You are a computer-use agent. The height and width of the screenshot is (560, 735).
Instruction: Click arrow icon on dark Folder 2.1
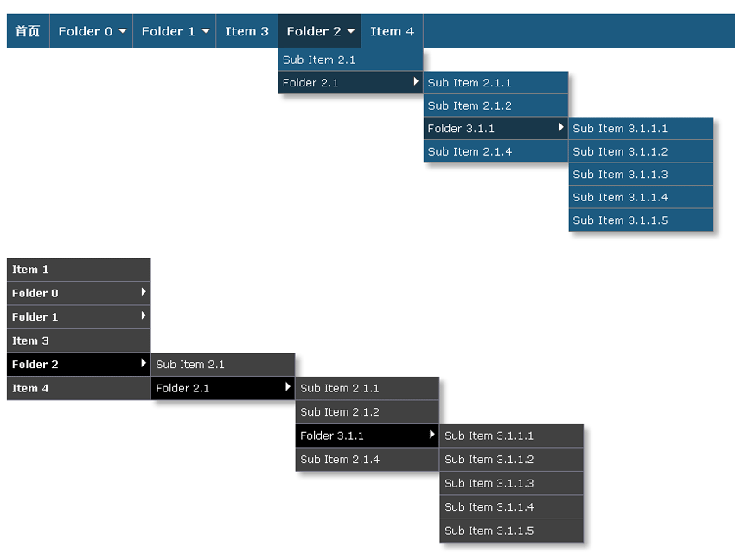point(288,388)
